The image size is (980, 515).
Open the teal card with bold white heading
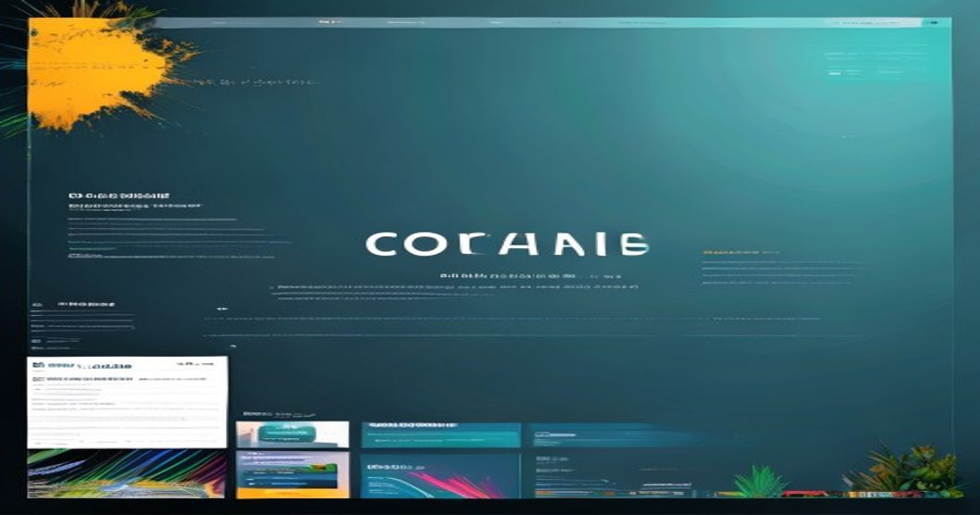tap(440, 434)
